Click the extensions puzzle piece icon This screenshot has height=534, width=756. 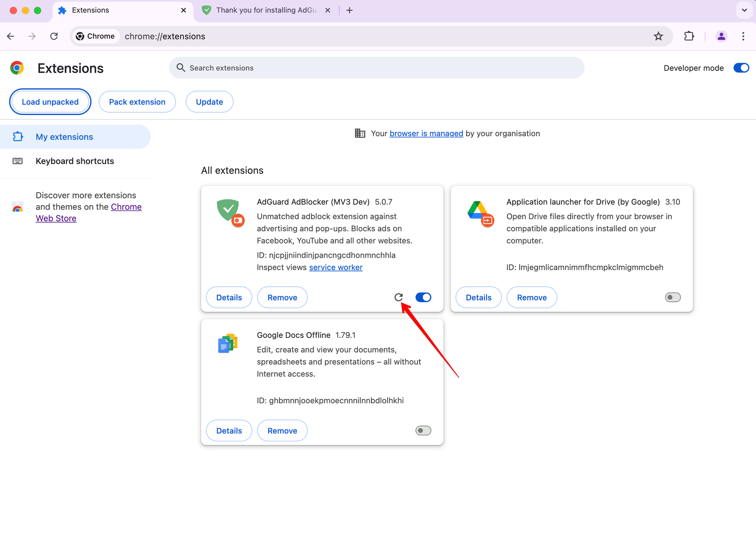coord(689,36)
